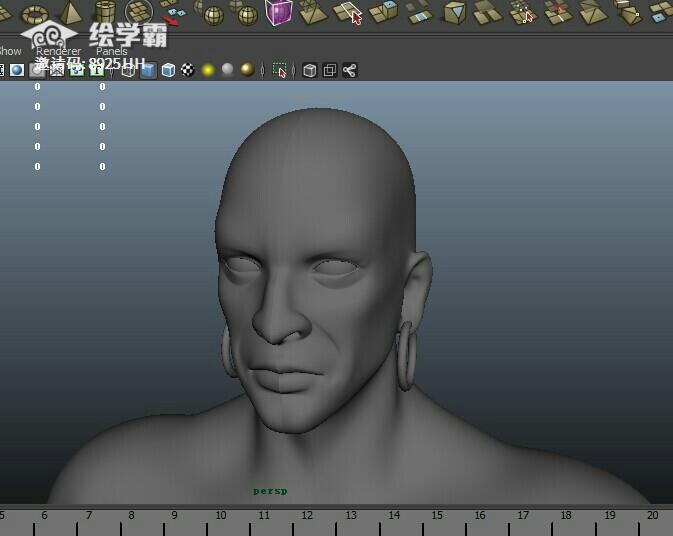Jump to frame 10 on timeline
Viewport: 673px width, 536px height.
click(221, 515)
